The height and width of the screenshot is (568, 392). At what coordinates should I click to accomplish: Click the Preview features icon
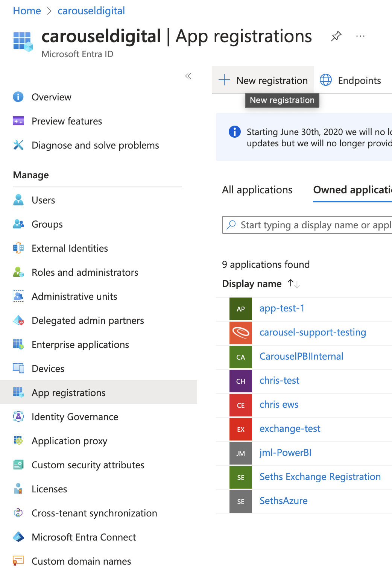coord(18,121)
